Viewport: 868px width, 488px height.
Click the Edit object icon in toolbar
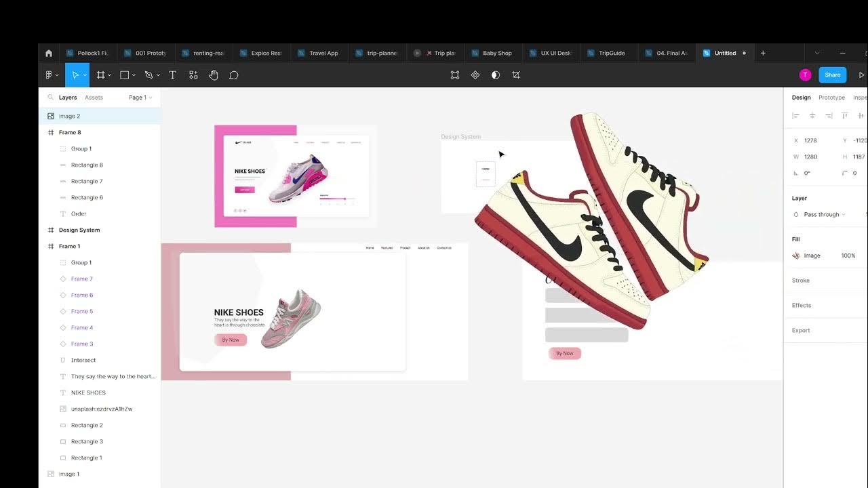click(x=455, y=75)
